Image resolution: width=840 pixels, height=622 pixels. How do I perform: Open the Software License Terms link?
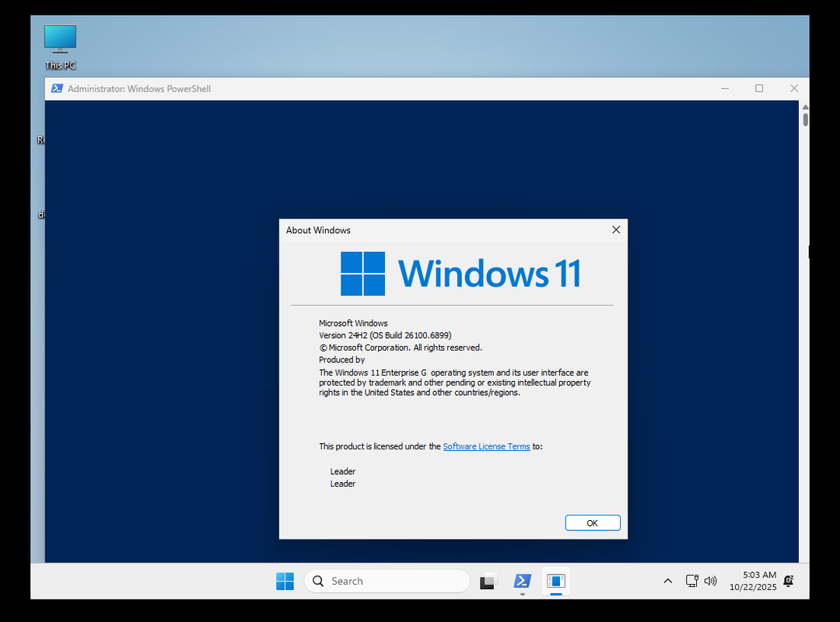pos(486,446)
